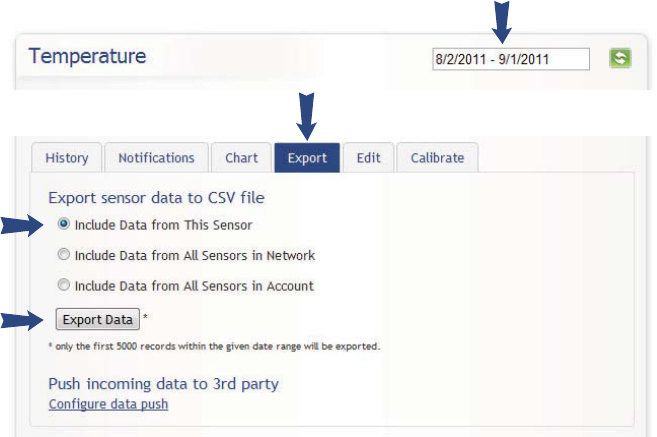Choose Include Data from All Sensors in Network
The height and width of the screenshot is (437, 657).
(65, 255)
